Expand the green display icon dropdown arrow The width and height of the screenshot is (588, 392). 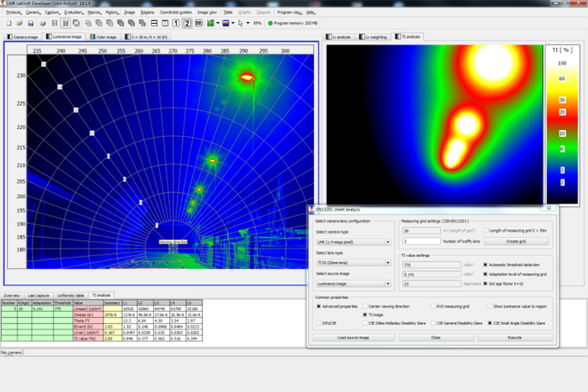point(218,23)
